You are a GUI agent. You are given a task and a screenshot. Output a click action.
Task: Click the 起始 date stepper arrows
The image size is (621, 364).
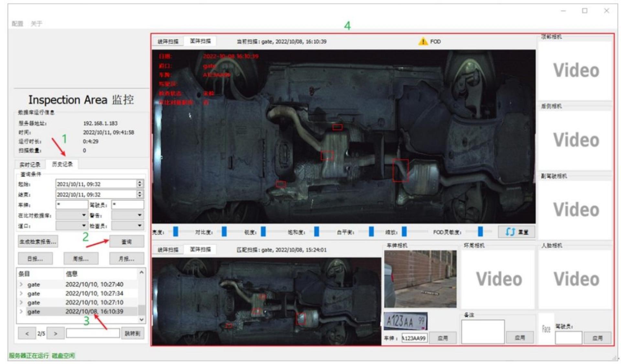coord(140,184)
